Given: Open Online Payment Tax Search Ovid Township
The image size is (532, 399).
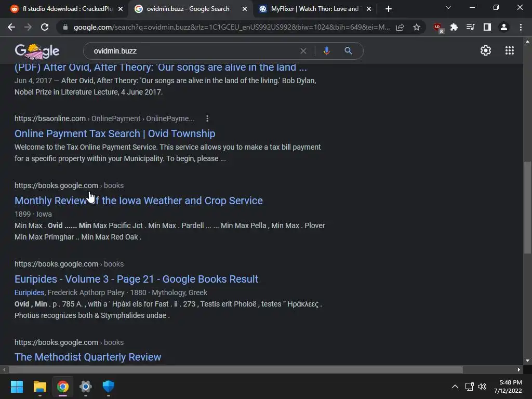Looking at the screenshot, I should click(115, 134).
